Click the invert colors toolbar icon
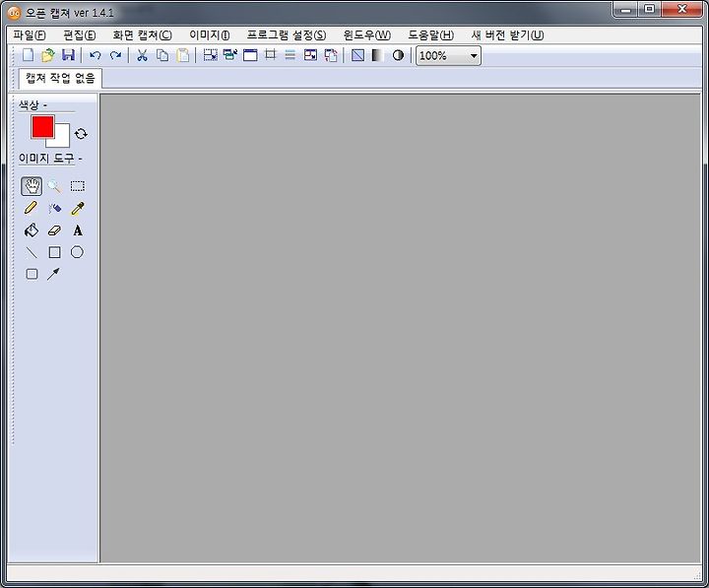 pyautogui.click(x=357, y=55)
